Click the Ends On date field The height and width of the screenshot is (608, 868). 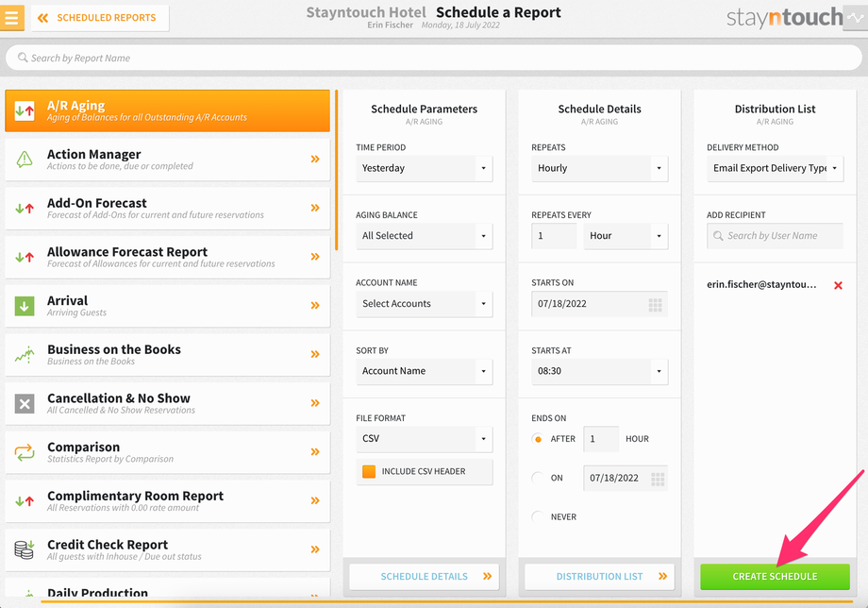click(x=626, y=479)
